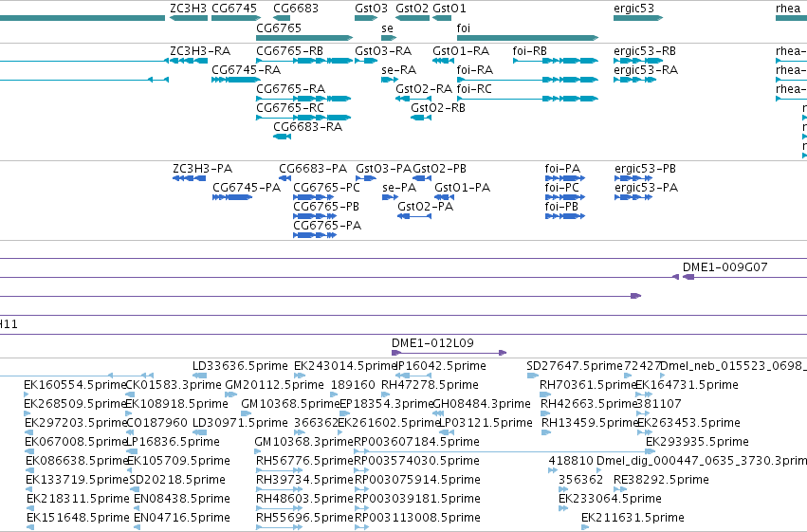Select the foi-RC transcript
Screen dimensions: 807x532
(x=527, y=99)
